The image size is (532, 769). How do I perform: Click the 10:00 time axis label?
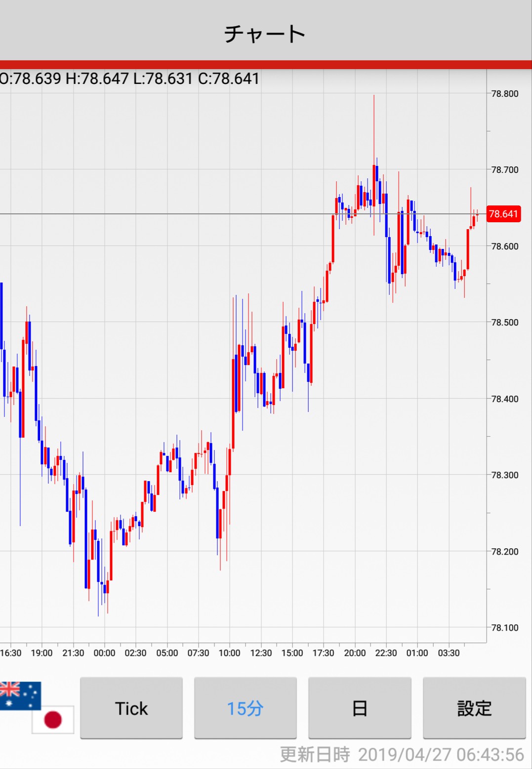pyautogui.click(x=229, y=653)
